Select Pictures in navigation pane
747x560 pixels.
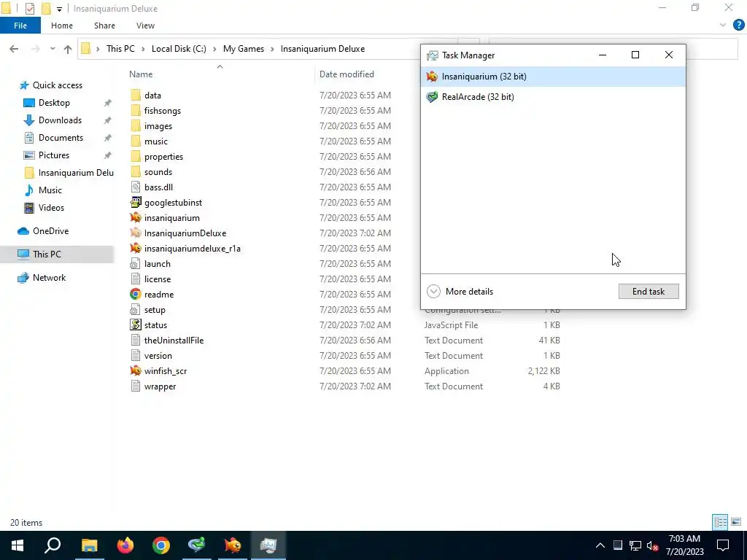[x=53, y=155]
